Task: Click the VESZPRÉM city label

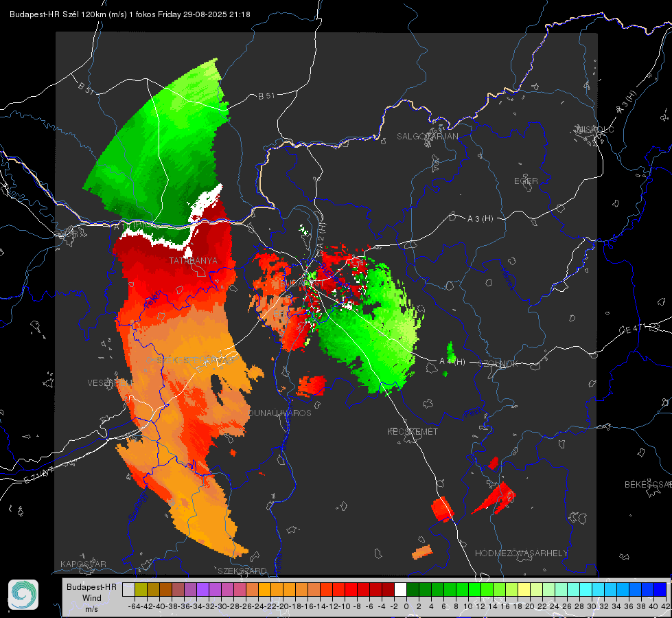Action: coord(108,382)
